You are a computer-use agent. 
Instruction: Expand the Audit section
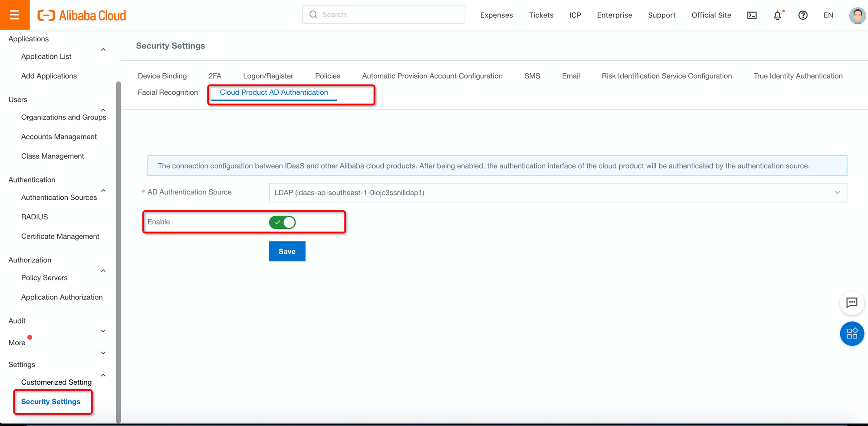103,330
